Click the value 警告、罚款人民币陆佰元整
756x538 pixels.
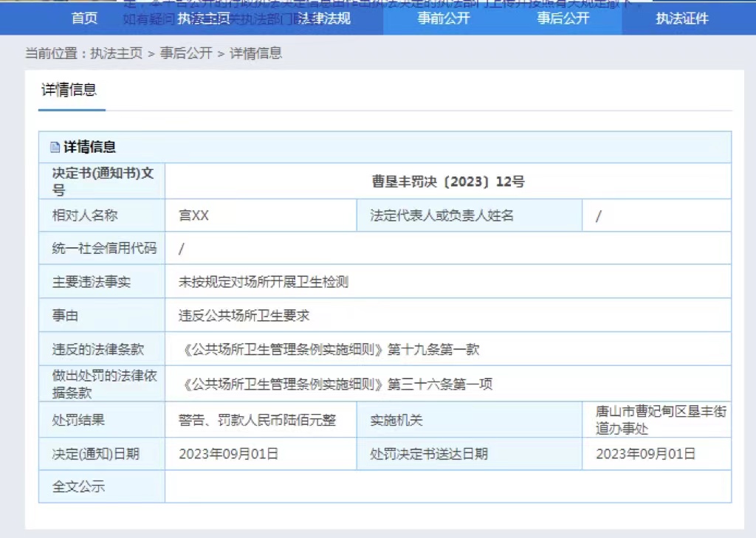coord(257,421)
